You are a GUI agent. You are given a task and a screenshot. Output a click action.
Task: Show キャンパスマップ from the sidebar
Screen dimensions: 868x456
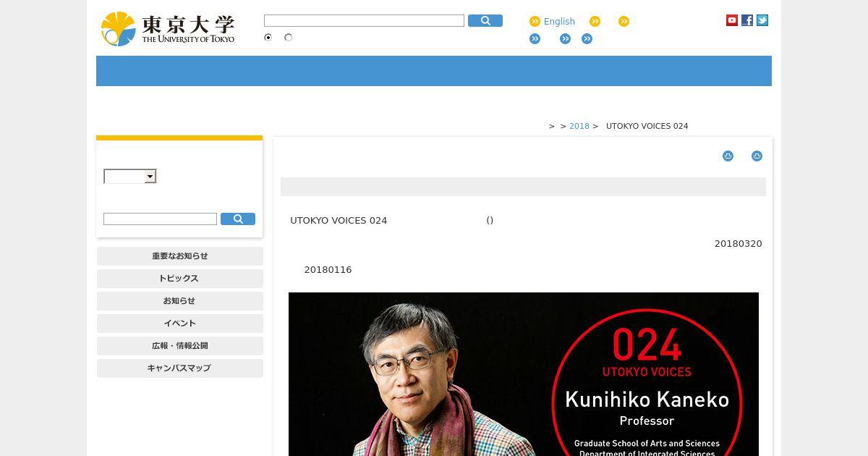click(179, 368)
